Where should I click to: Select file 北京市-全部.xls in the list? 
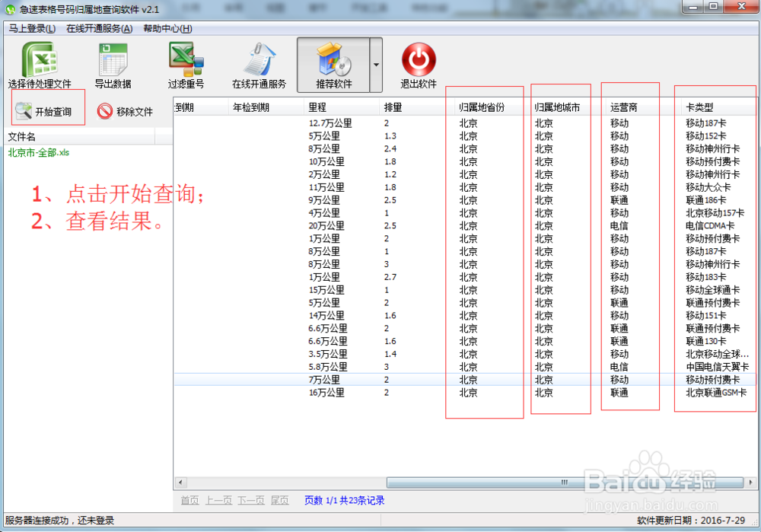click(x=38, y=152)
